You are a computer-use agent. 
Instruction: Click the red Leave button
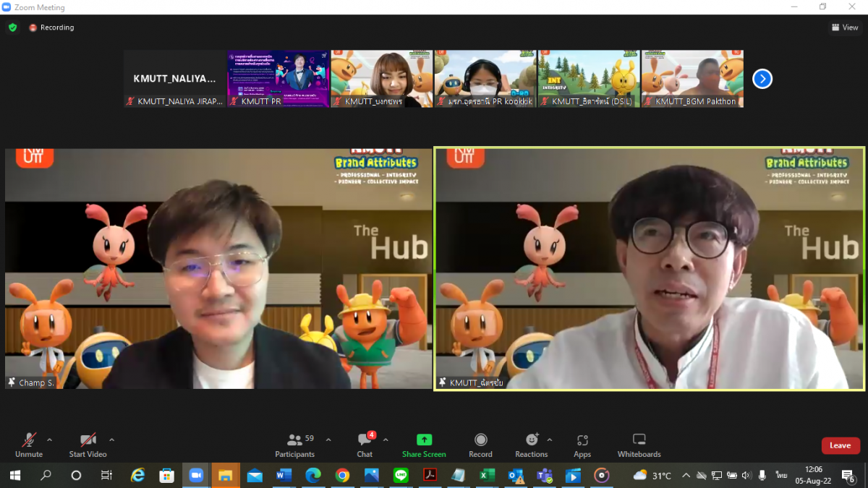(x=841, y=445)
